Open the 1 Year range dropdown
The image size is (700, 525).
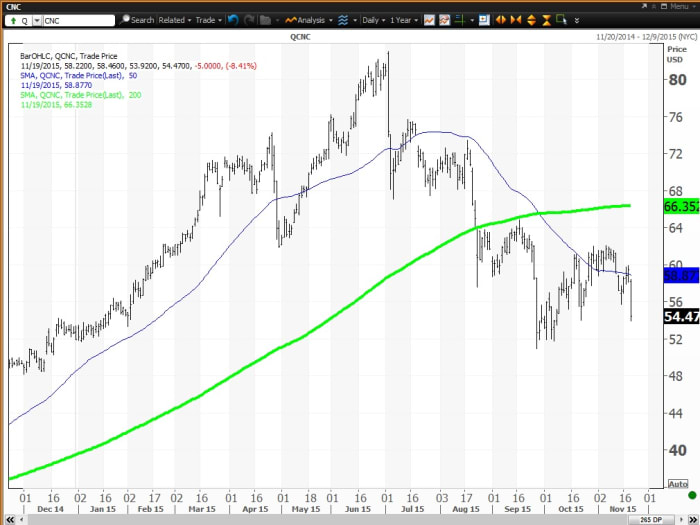tap(406, 20)
